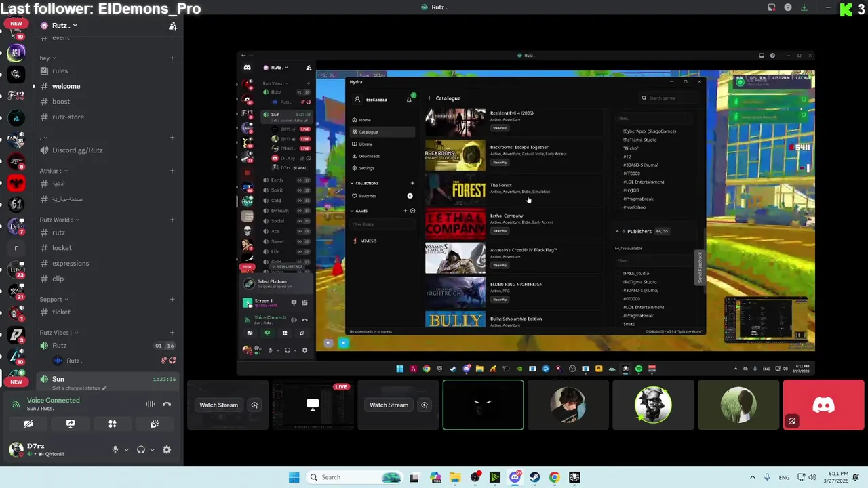Open the clip channel
This screenshot has height=488, width=868.
point(58,279)
